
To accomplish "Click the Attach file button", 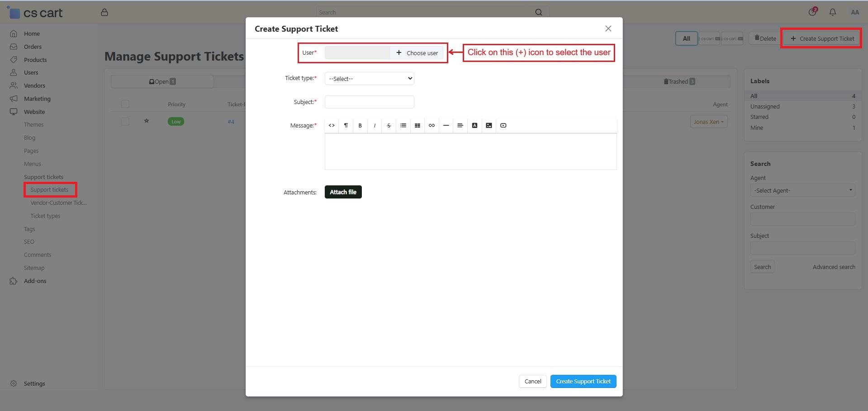I will click(343, 192).
